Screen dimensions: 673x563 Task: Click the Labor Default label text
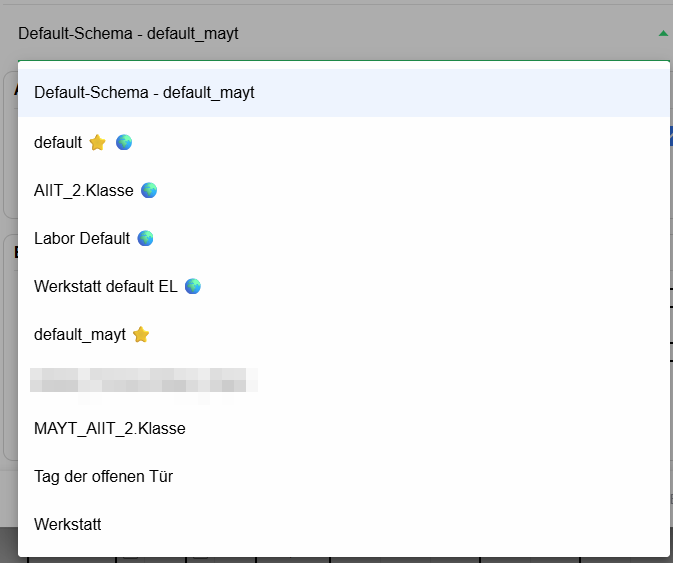82,239
